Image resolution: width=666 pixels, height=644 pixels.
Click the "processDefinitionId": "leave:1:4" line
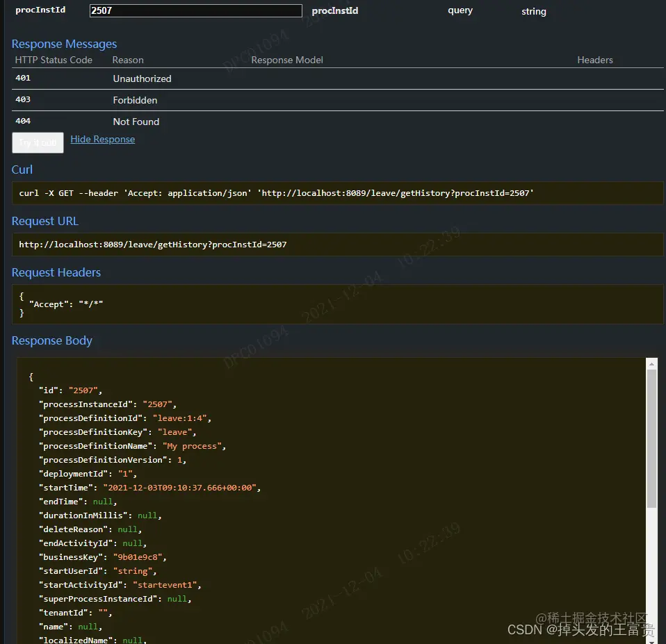coord(125,419)
